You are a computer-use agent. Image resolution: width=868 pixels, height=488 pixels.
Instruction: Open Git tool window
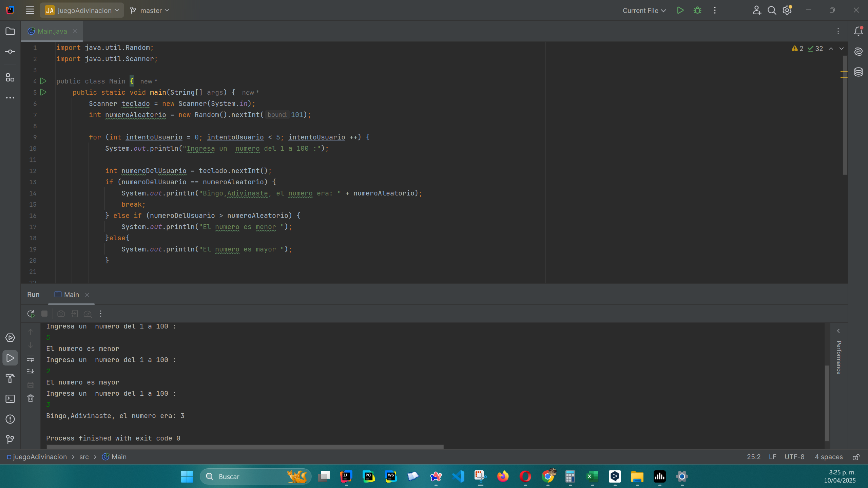pos(10,439)
